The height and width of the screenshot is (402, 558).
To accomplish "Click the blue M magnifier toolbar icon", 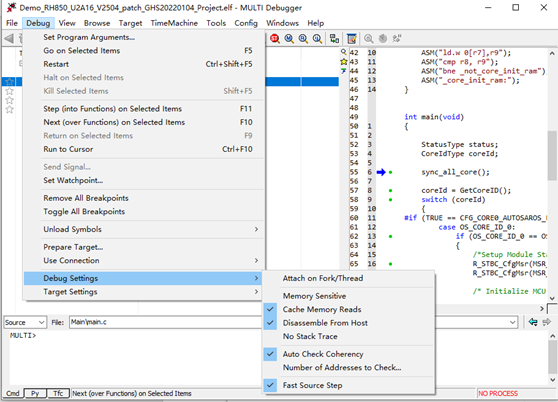I will coord(289,38).
